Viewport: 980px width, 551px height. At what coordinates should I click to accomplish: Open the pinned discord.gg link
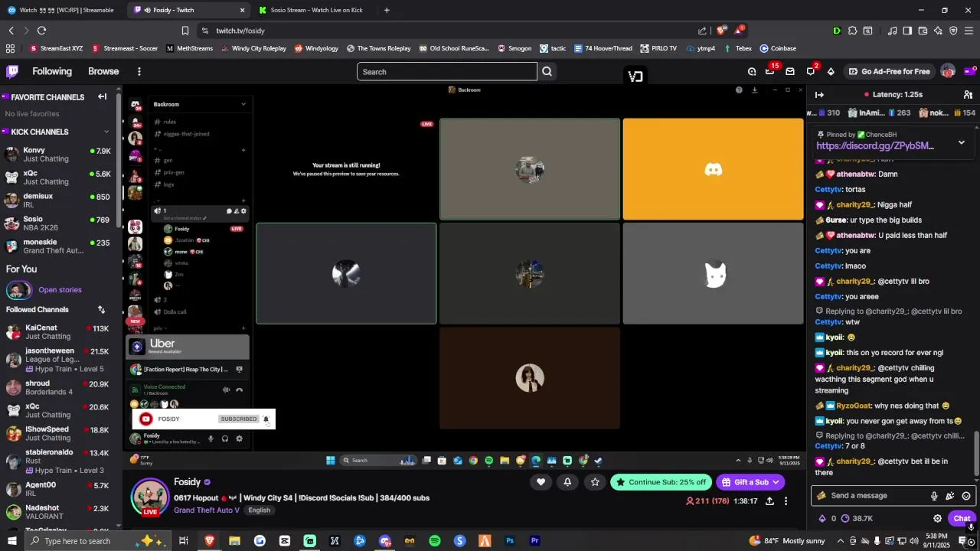pyautogui.click(x=874, y=145)
